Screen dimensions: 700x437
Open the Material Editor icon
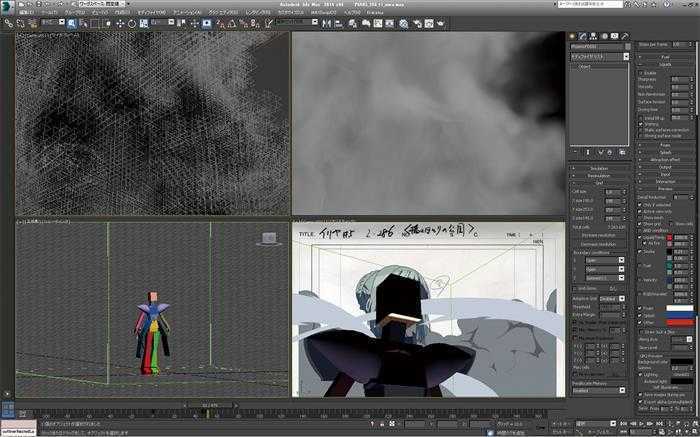(x=404, y=23)
